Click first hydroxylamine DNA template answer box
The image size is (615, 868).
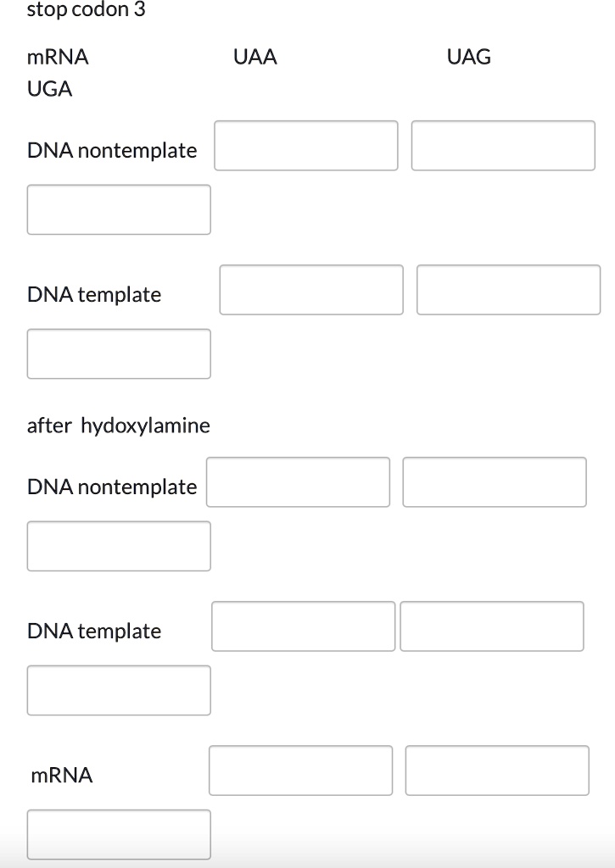302,626
